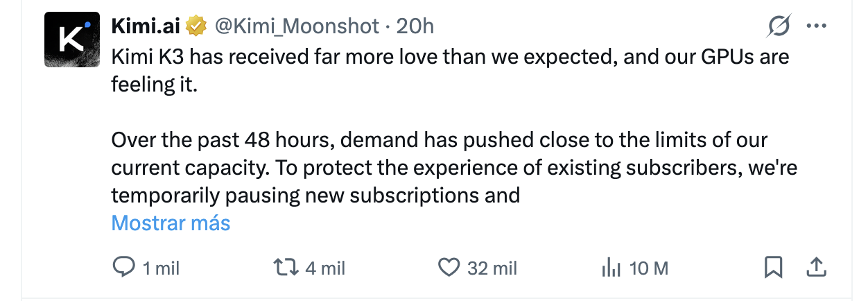Bookmark the post with the bookmark icon
The width and height of the screenshot is (868, 301).
tap(774, 267)
